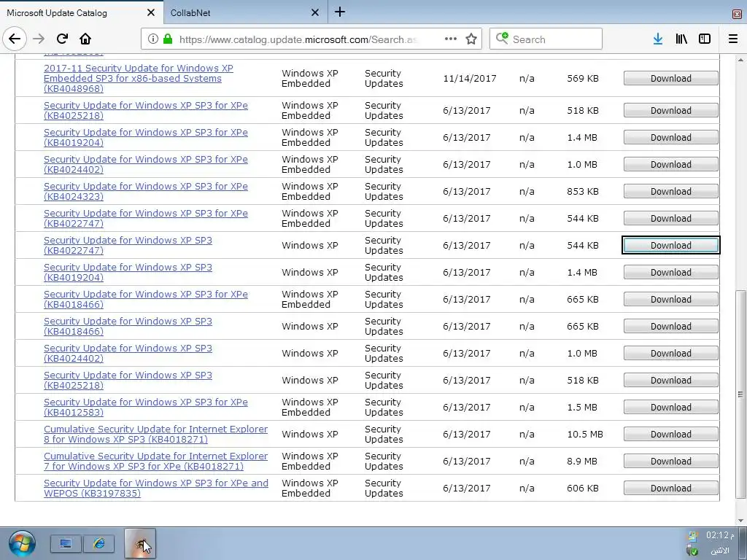
Task: Open the computer taskbar icon
Action: tap(66, 543)
